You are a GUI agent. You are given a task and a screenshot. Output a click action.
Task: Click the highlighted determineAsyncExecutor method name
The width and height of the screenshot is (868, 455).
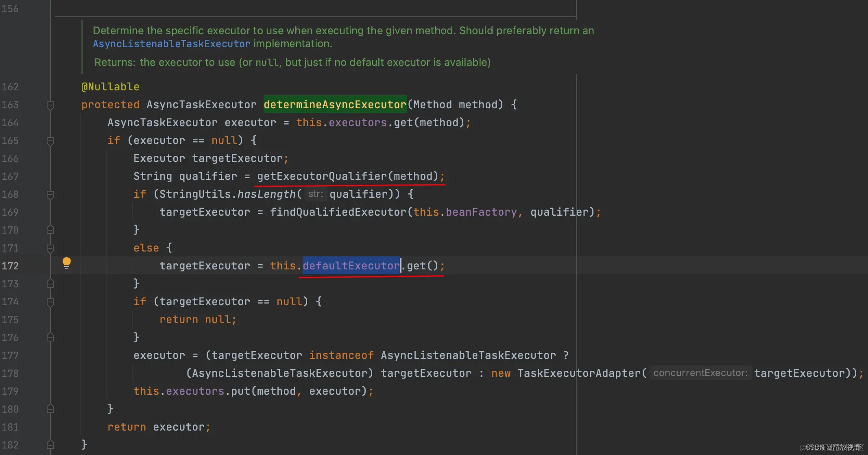(335, 105)
